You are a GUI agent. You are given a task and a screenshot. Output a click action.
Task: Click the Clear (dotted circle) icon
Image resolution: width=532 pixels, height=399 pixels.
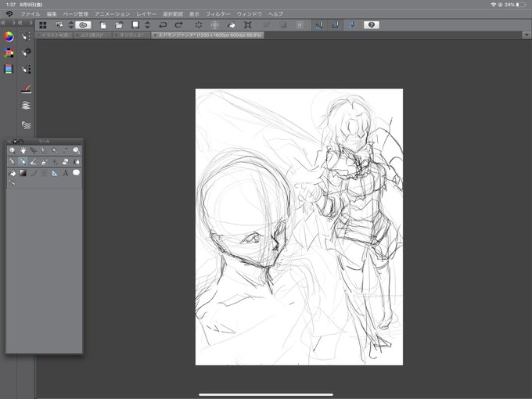(x=199, y=25)
